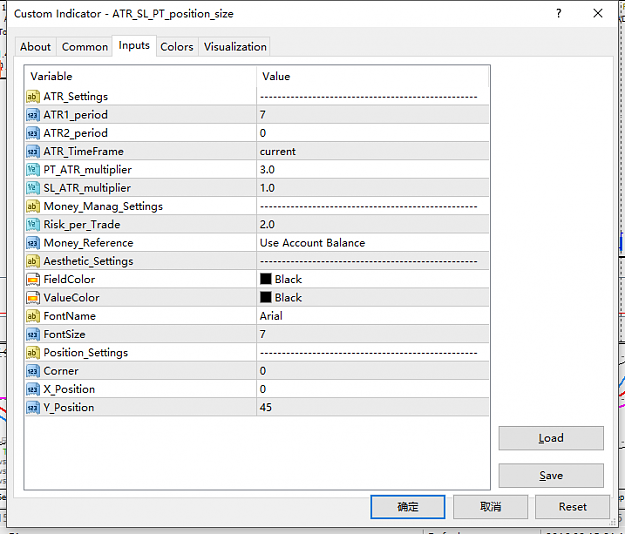Click the FieldColor black swatch
Screen dimensions: 625x534
pos(265,279)
